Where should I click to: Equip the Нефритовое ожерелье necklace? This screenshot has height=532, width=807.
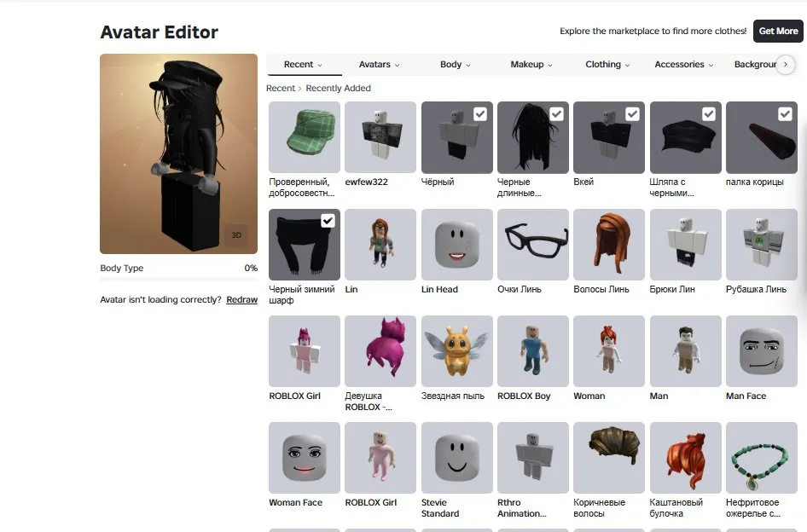762,458
